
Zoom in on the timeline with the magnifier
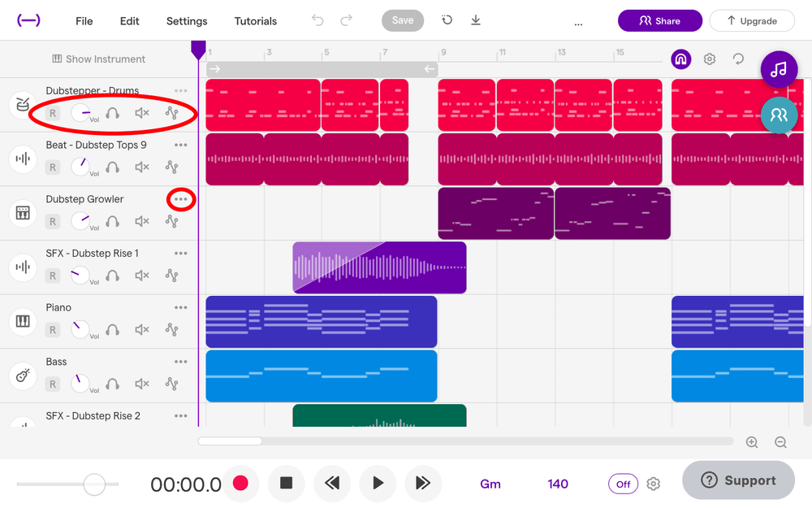pos(752,442)
